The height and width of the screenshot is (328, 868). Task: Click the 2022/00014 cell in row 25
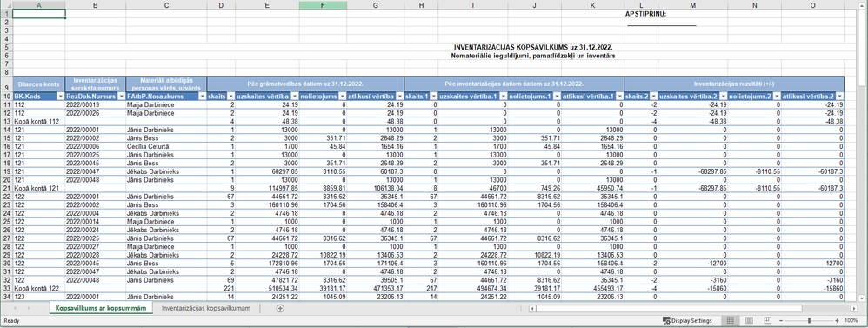point(96,222)
